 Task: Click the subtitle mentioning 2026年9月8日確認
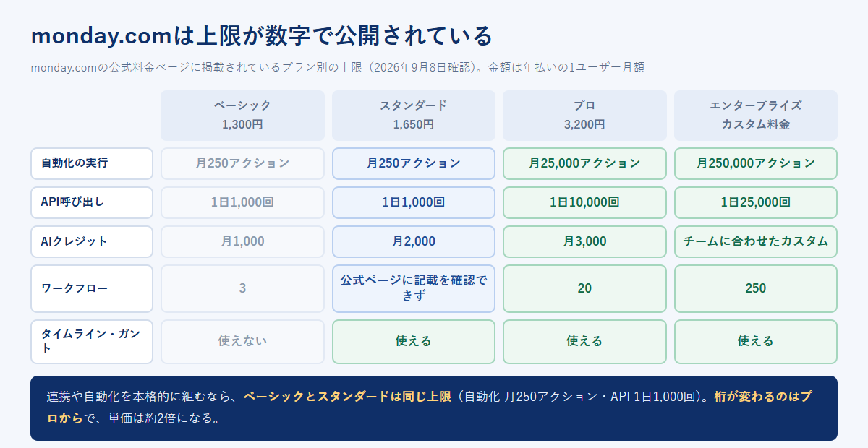point(338,68)
